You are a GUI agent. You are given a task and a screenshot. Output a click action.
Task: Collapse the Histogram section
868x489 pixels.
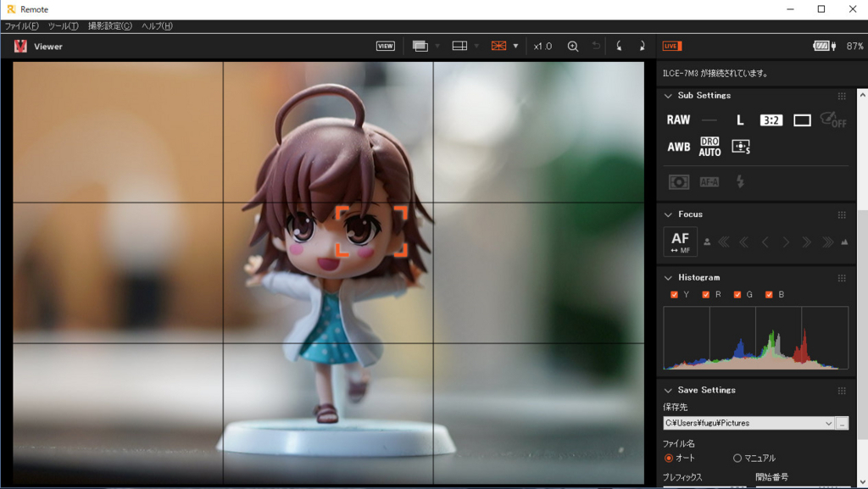coord(668,278)
